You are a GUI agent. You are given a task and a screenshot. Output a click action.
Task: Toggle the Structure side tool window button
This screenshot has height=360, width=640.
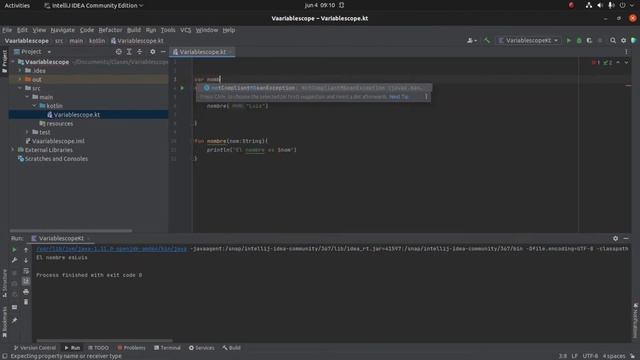point(4,283)
